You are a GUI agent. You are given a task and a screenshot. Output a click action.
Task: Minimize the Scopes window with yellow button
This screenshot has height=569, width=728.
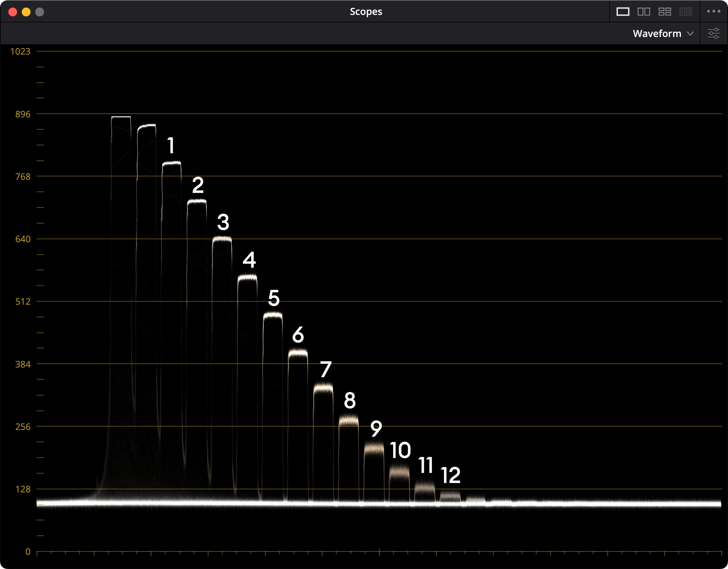[26, 12]
